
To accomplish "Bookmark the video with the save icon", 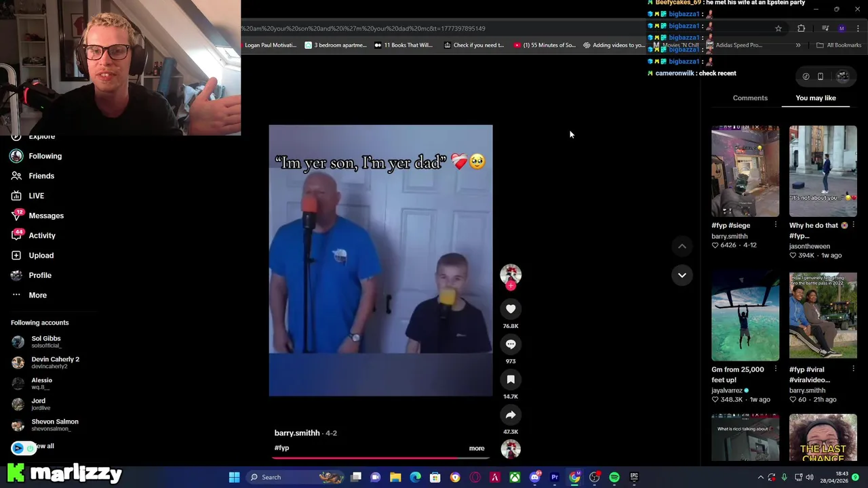I will point(511,380).
